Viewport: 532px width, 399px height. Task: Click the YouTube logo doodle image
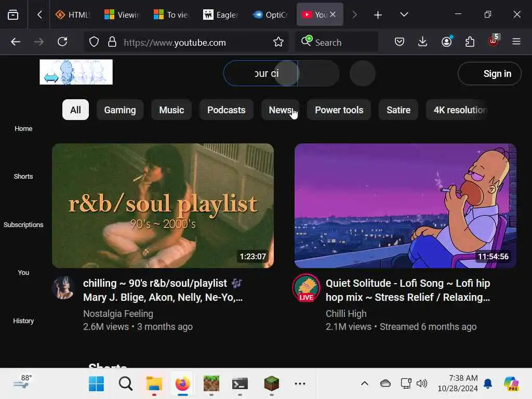(76, 72)
